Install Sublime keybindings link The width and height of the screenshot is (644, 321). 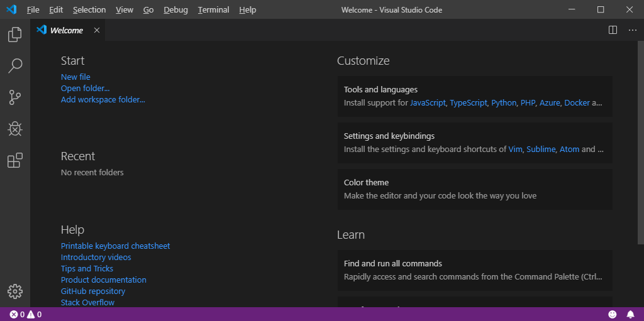click(x=540, y=149)
